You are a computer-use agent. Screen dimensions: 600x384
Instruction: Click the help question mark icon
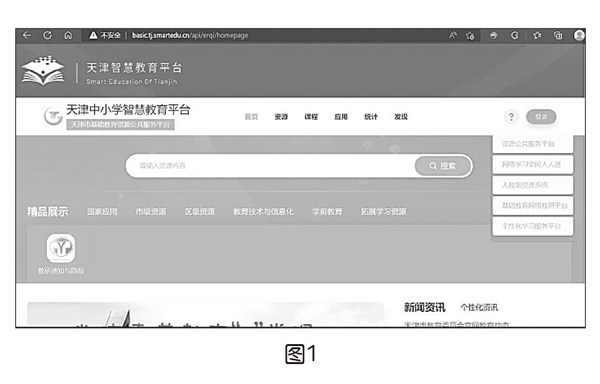point(511,117)
